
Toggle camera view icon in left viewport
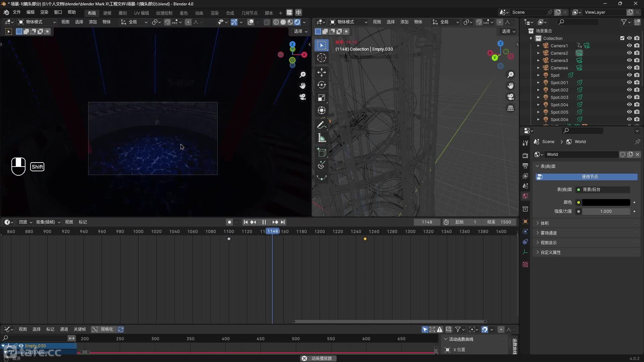[x=303, y=97]
